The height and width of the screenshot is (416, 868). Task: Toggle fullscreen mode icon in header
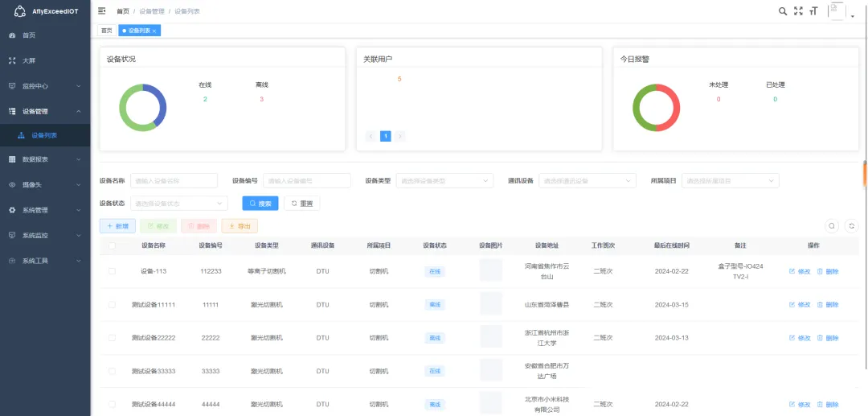(798, 11)
